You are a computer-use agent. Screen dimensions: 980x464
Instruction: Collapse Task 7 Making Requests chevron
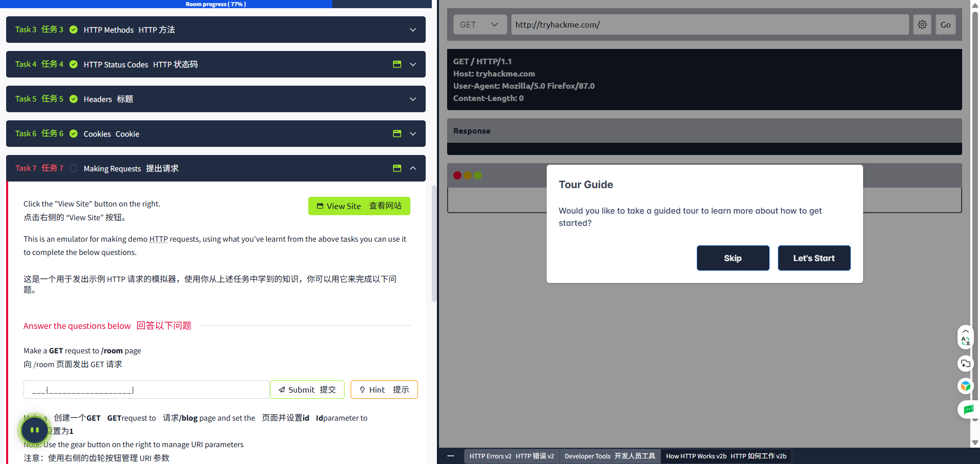pos(413,168)
